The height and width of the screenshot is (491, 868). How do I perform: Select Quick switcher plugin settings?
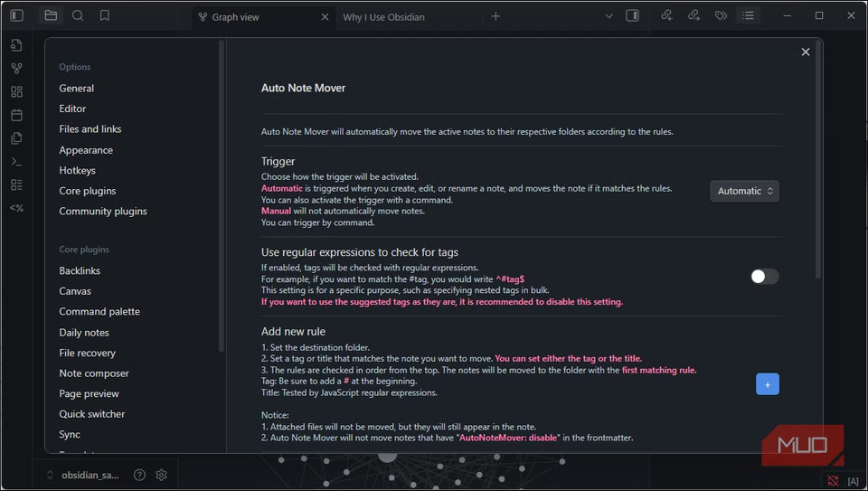coord(92,414)
